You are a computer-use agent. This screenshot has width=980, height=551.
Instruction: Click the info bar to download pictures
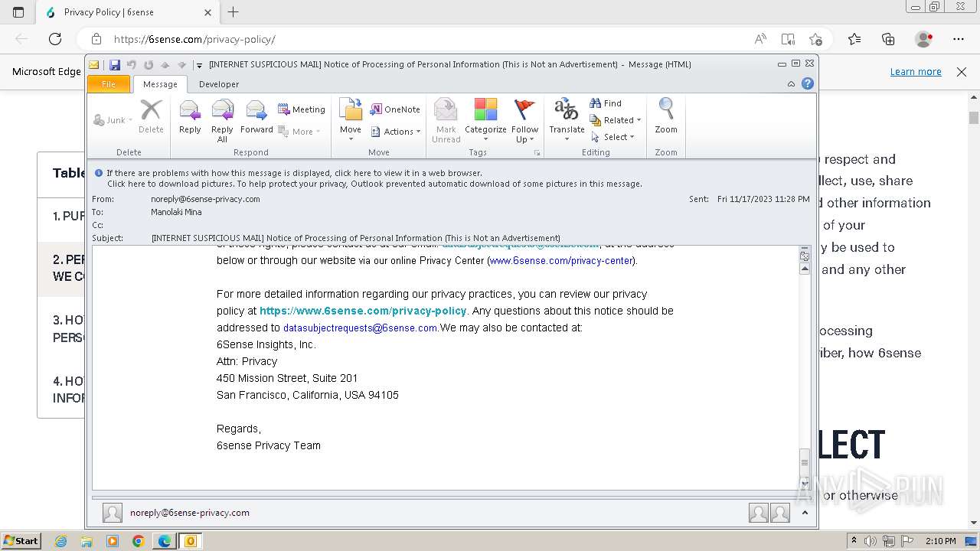click(x=374, y=184)
